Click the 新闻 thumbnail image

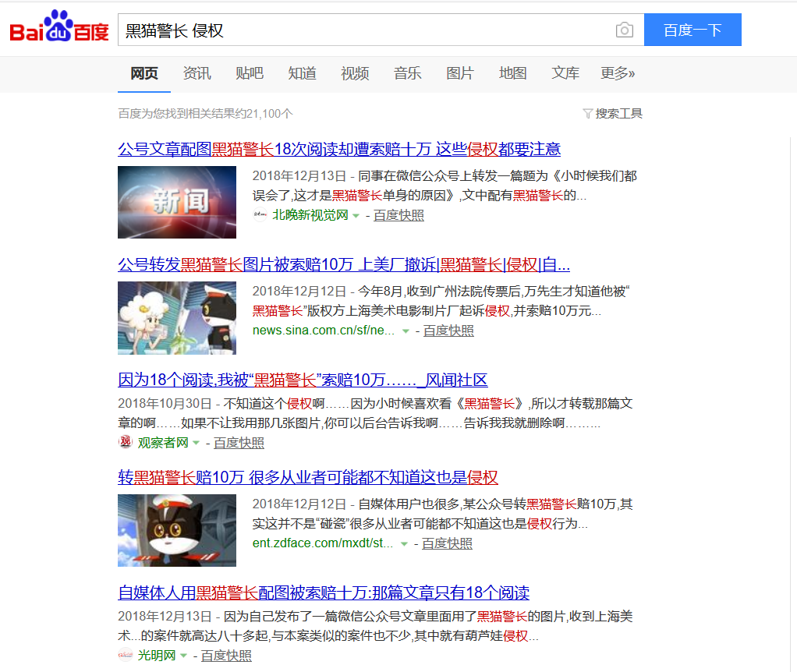(177, 202)
